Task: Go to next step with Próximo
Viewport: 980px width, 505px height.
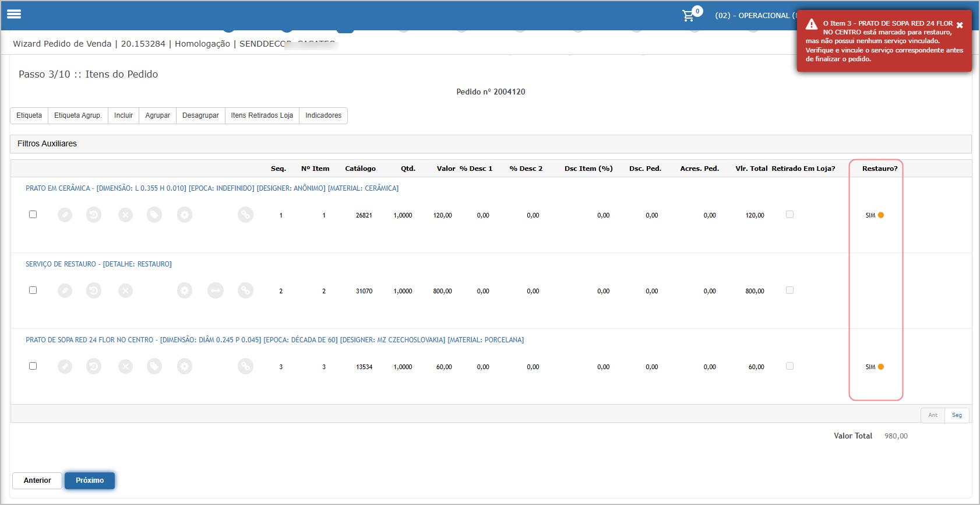Action: pos(90,481)
